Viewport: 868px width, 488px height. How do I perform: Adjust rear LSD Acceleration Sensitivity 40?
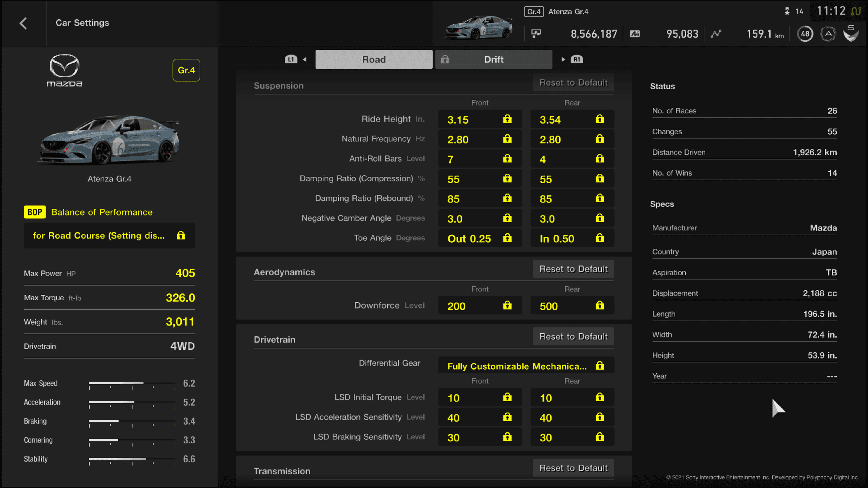pyautogui.click(x=572, y=417)
